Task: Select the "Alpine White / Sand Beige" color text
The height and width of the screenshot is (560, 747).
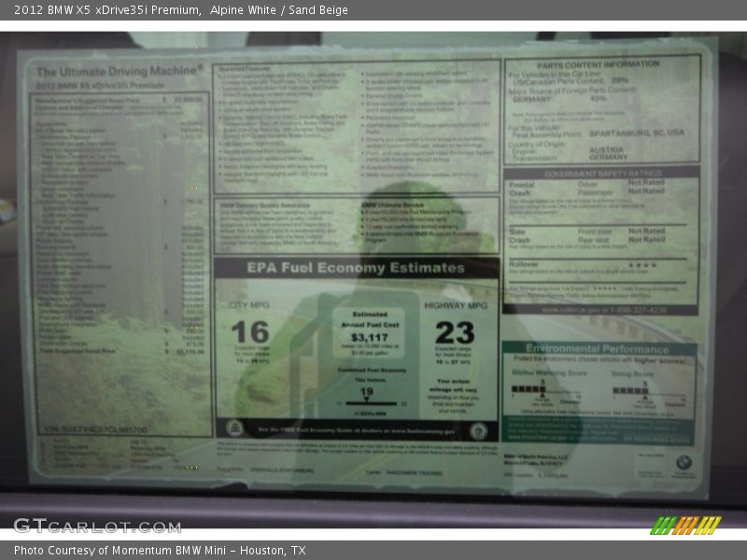Action: tap(278, 10)
